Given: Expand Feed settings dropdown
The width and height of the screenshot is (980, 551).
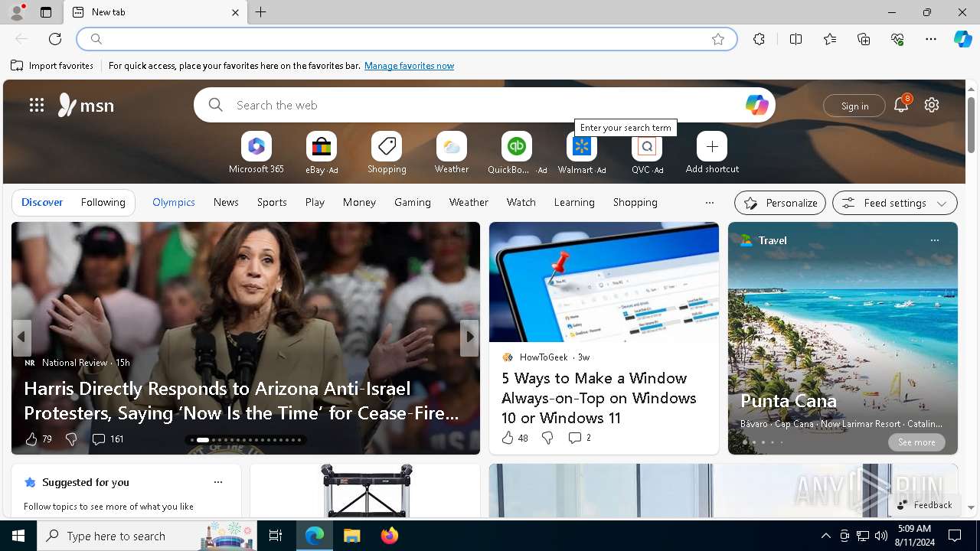Looking at the screenshot, I should tap(894, 203).
